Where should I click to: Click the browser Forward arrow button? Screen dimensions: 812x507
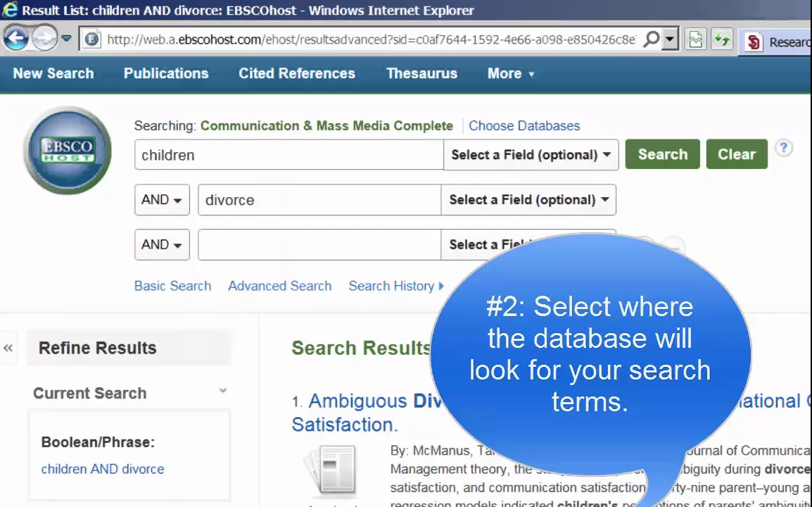(44, 38)
